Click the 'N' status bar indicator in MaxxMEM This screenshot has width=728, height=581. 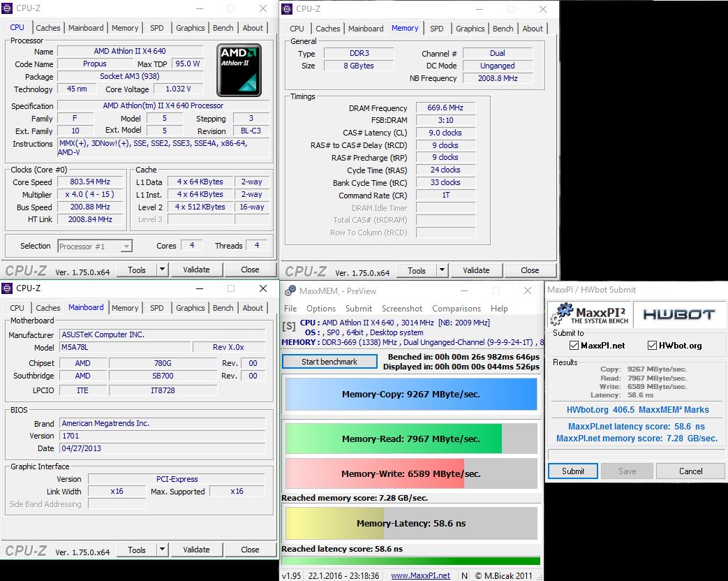464,575
